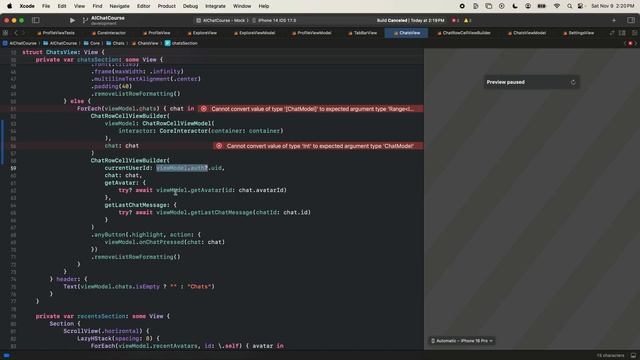
Task: Click the editor review changes arrows icon
Action: click(612, 33)
